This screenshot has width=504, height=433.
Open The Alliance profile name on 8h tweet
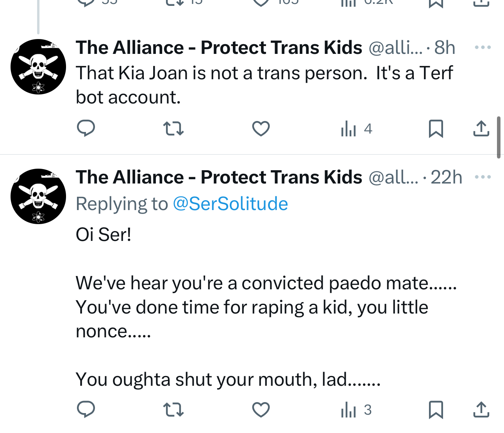click(x=219, y=48)
